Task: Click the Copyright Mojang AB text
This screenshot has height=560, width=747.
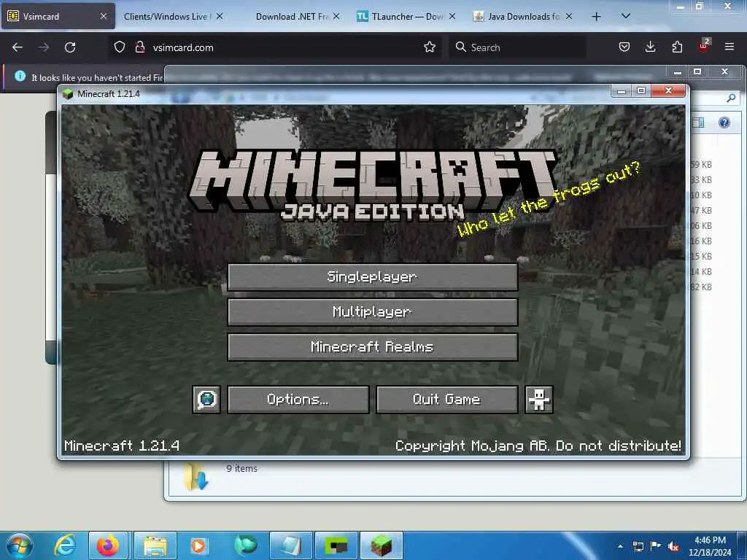Action: click(538, 446)
